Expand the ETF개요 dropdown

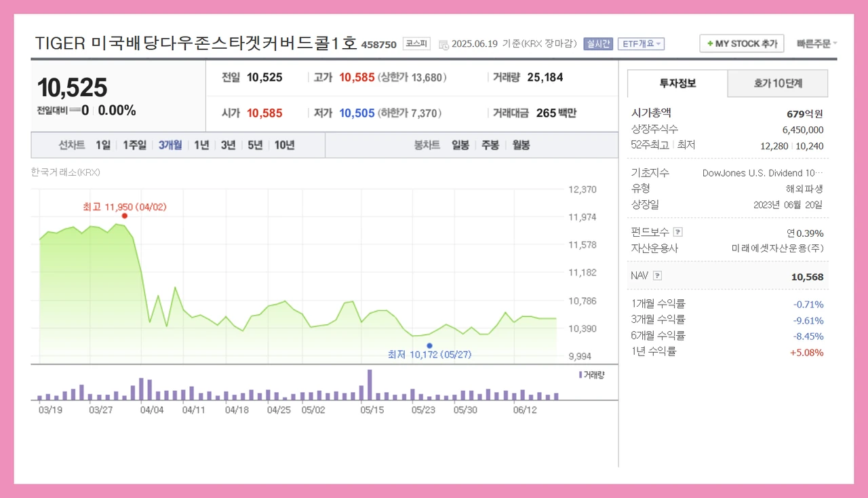coord(641,43)
